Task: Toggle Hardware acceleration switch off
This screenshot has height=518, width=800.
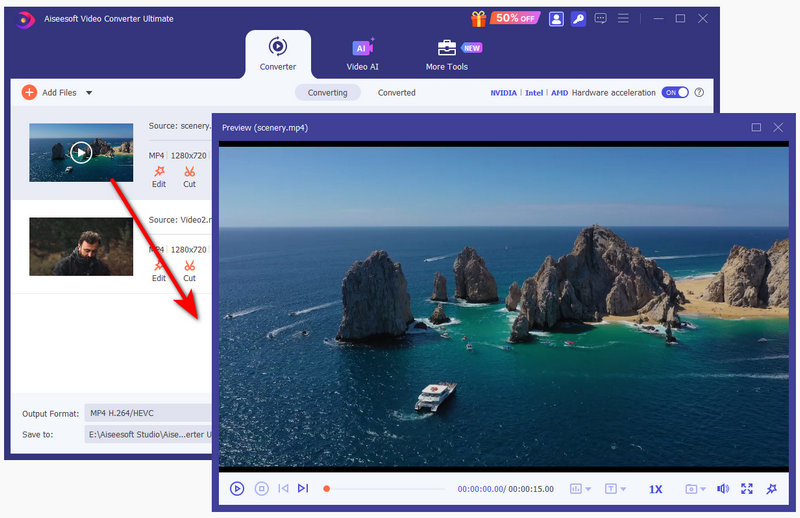Action: point(676,93)
